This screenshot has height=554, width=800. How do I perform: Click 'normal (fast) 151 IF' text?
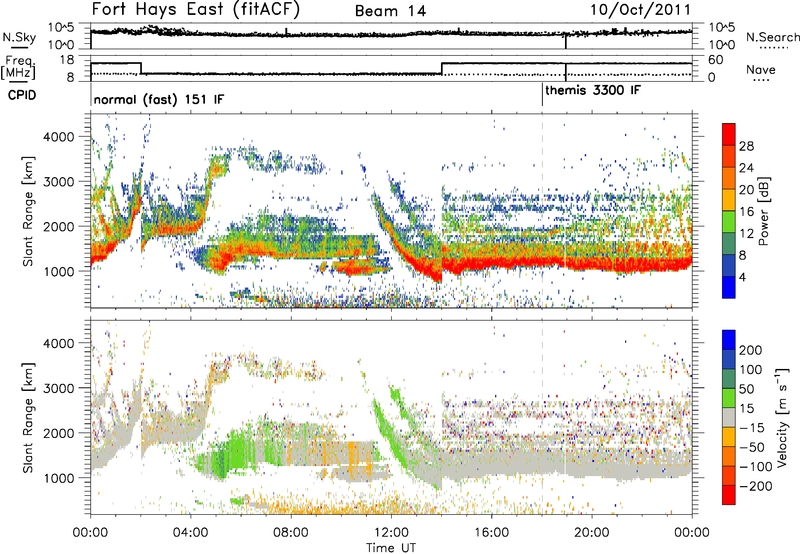coord(159,99)
